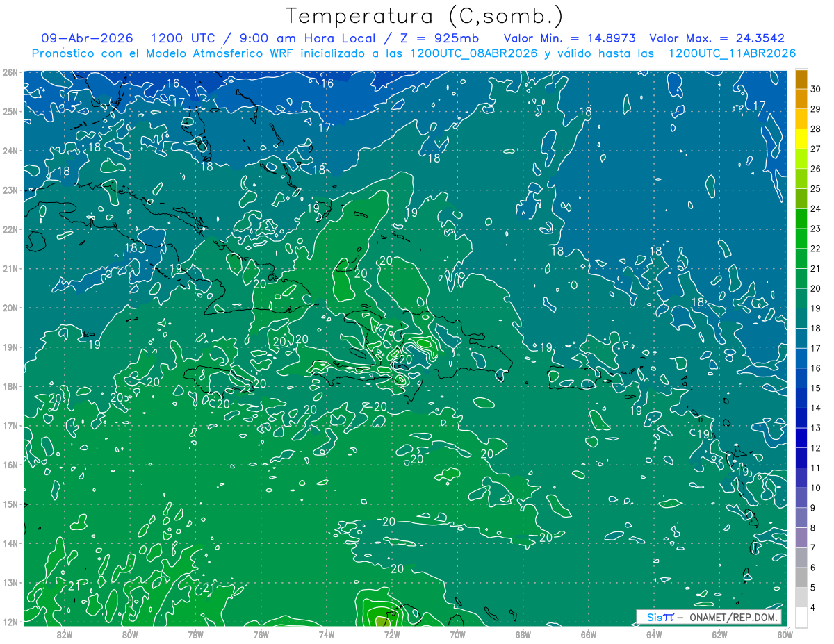Screen dimensions: 834x644
Task: Click the 82W longitude axis label
Action: (65, 634)
